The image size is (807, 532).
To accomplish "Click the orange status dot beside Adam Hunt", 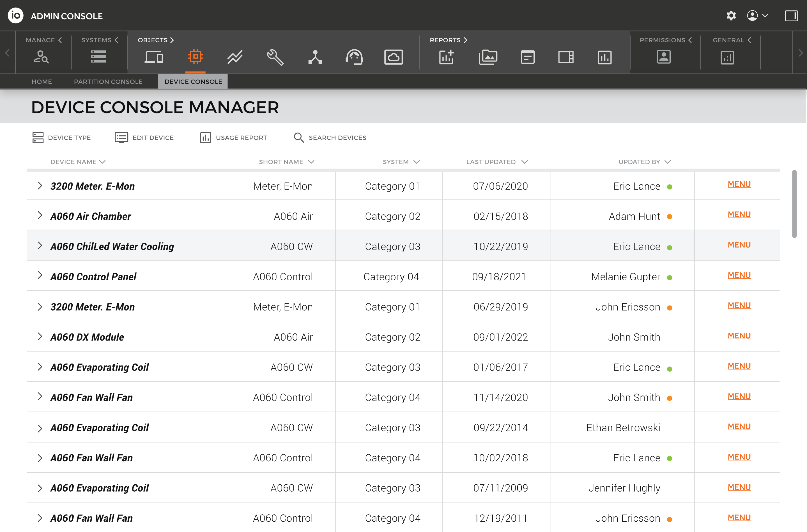I will (670, 217).
